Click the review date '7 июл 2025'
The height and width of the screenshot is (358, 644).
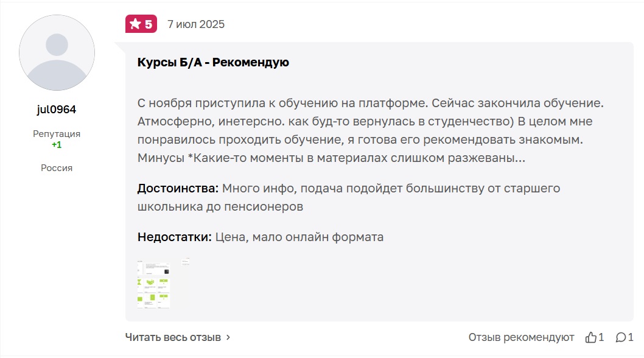pos(196,24)
